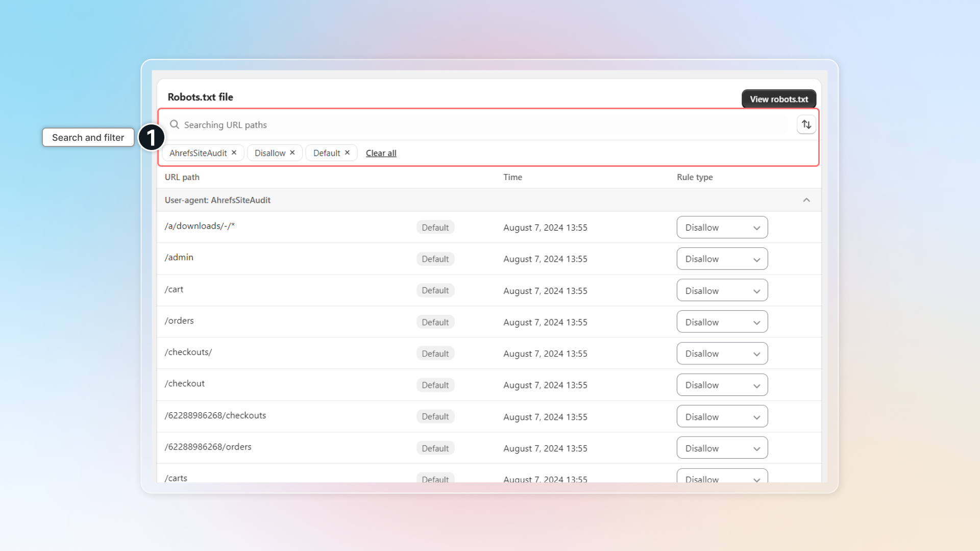
Task: Click the URL path column header
Action: pos(182,177)
